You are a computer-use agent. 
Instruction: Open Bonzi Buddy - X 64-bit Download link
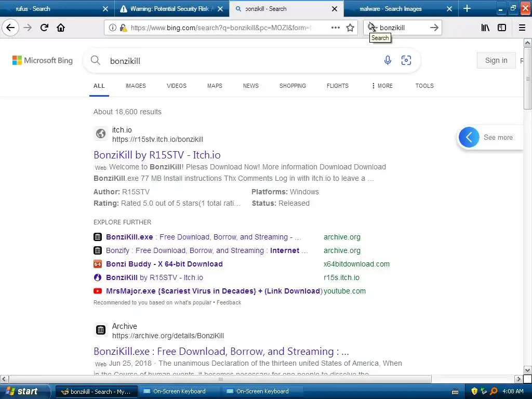(x=164, y=264)
